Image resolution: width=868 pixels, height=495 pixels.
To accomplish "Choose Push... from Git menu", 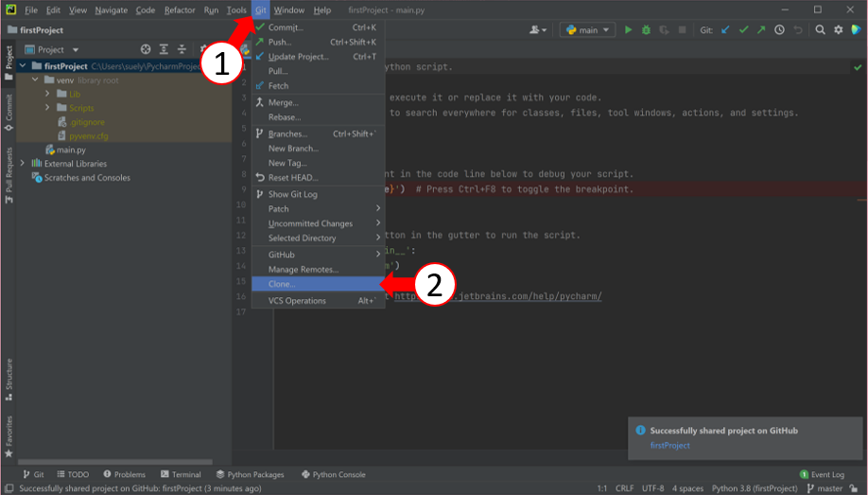I will coord(319,42).
